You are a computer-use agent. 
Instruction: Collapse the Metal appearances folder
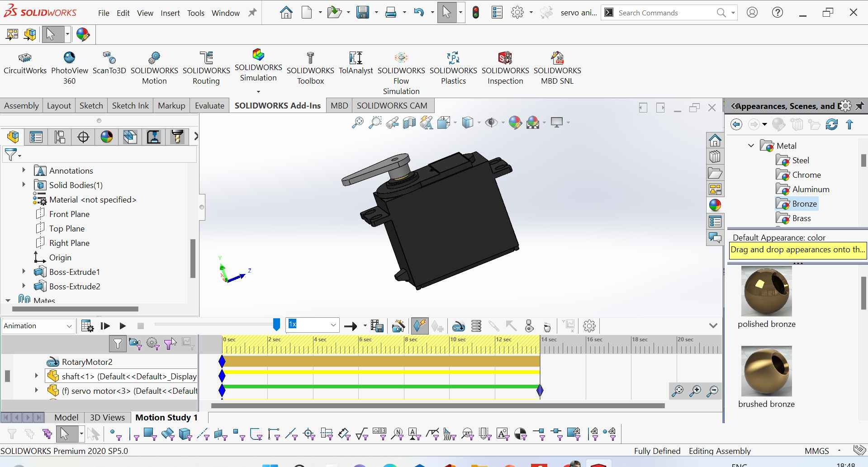click(751, 146)
